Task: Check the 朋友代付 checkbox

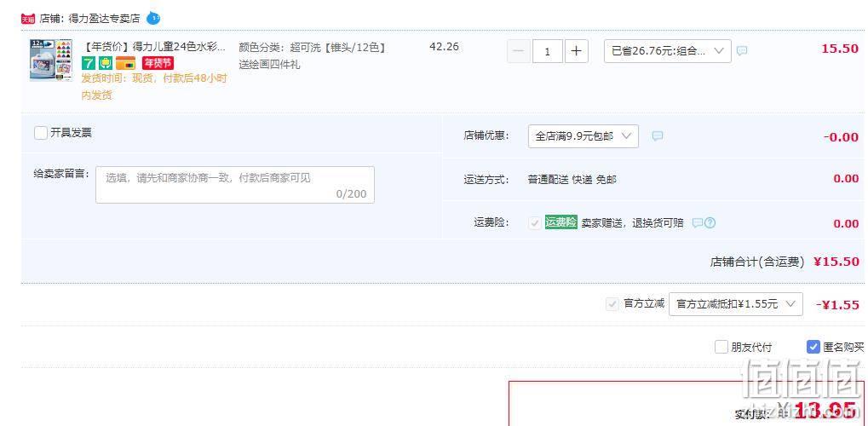Action: 721,348
